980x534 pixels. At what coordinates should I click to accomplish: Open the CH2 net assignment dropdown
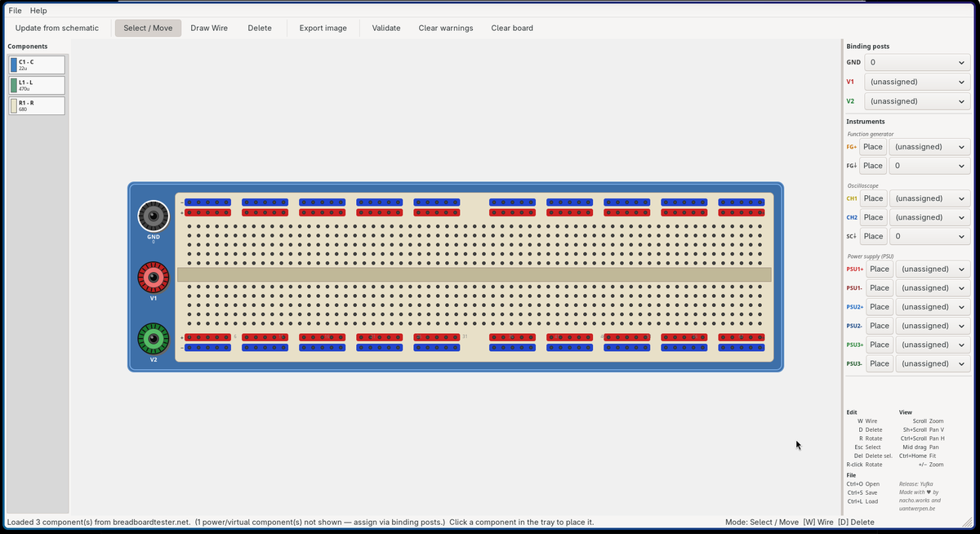tap(929, 217)
